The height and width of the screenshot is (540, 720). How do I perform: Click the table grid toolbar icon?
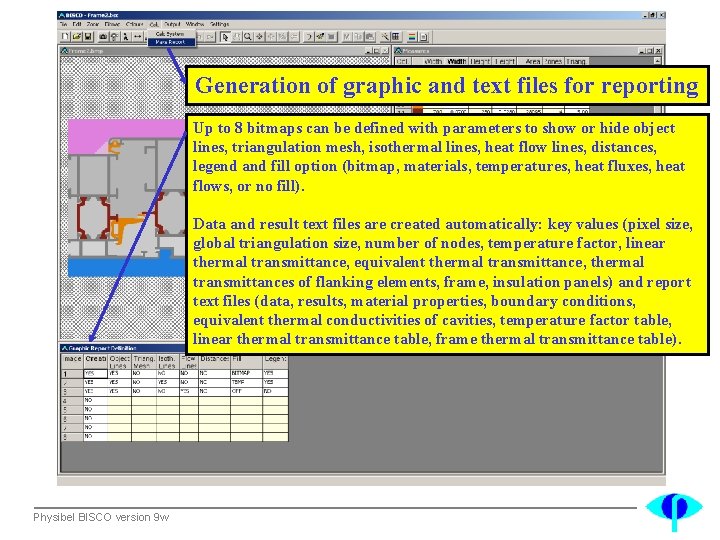pyautogui.click(x=396, y=37)
